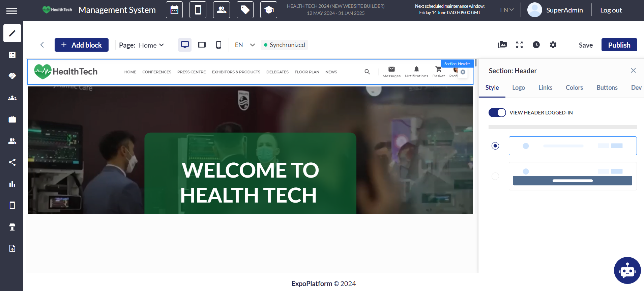Switch to the Links tab

[545, 88]
